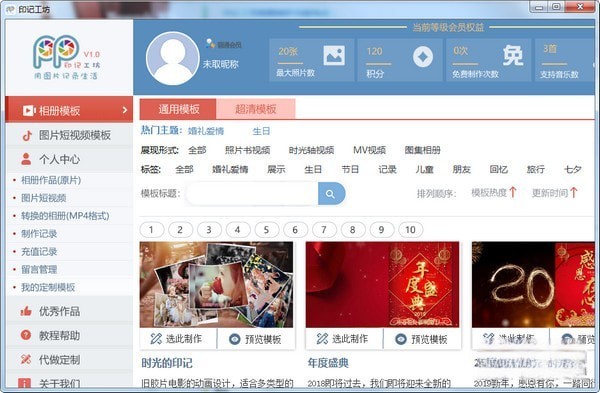
Task: Filter display form by 时光轴视频
Action: 311,150
